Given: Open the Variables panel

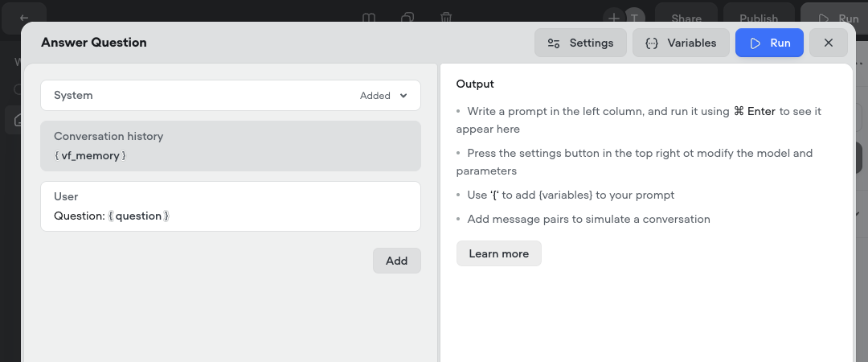Looking at the screenshot, I should [x=681, y=43].
